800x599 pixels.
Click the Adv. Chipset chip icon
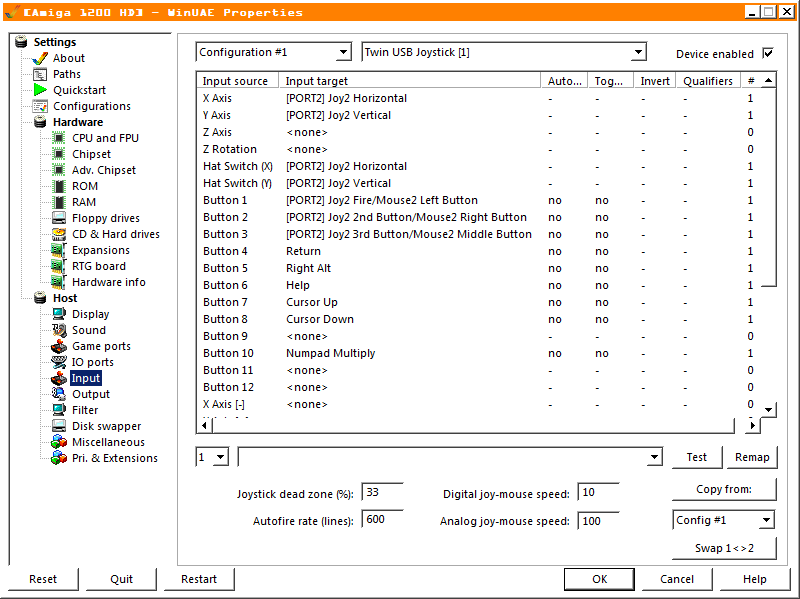click(x=59, y=170)
